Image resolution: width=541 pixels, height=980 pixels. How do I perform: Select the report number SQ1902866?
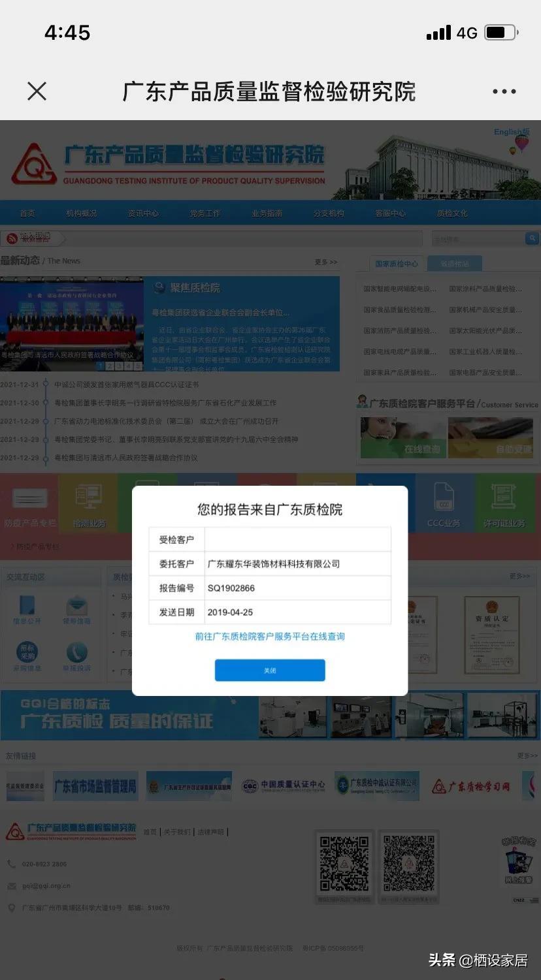[231, 588]
